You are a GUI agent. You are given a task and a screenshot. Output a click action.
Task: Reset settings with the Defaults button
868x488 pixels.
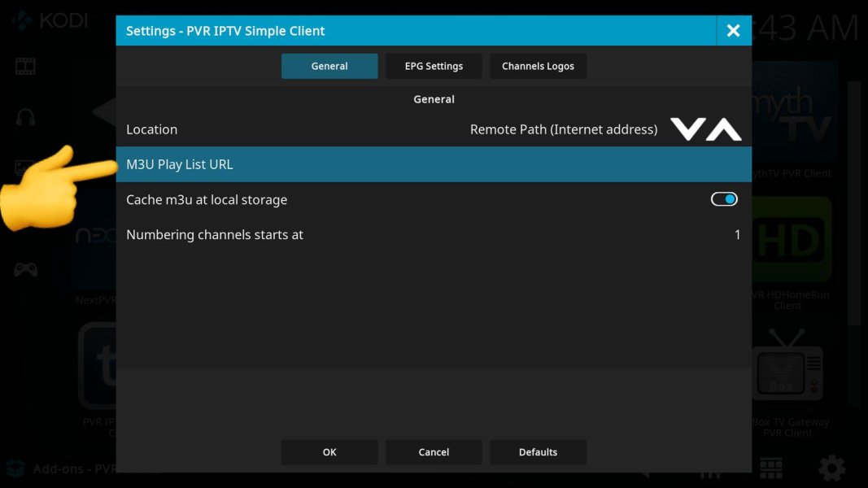click(x=538, y=452)
